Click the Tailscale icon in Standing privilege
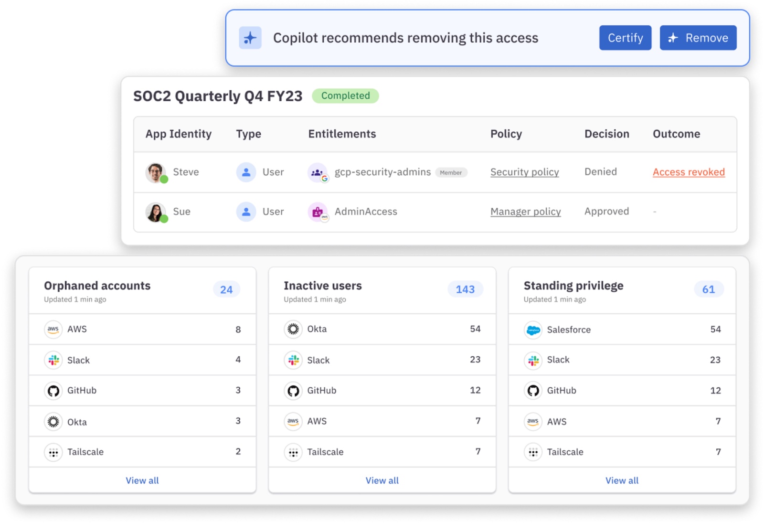 tap(533, 452)
